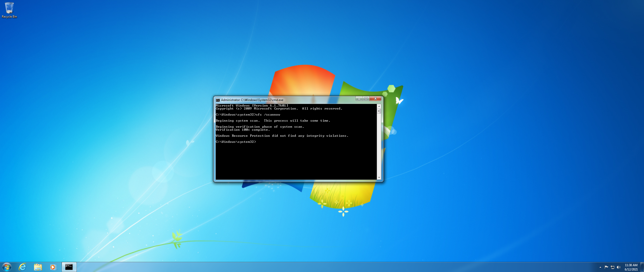Show hidden tray icons arrow
644x272 pixels.
[x=600, y=267]
